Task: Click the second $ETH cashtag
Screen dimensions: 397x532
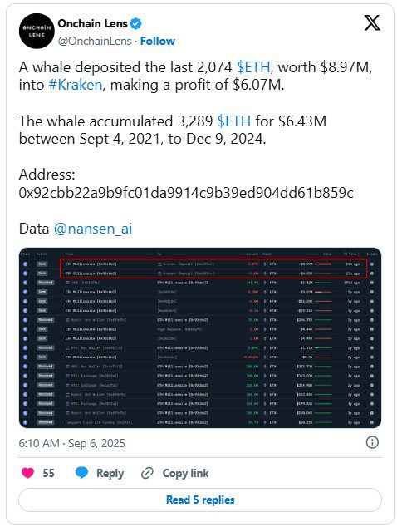Action: [234, 121]
